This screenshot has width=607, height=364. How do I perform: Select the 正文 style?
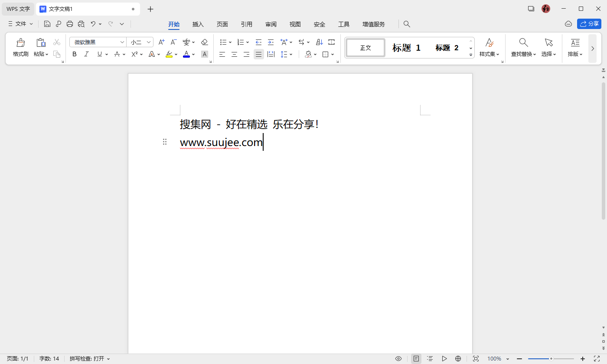(x=366, y=48)
